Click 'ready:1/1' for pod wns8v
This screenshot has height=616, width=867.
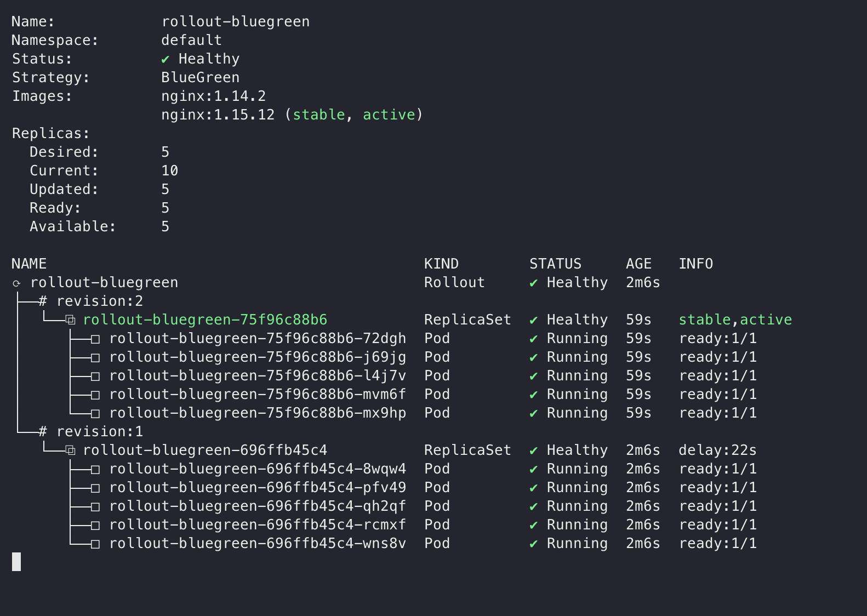tap(718, 543)
